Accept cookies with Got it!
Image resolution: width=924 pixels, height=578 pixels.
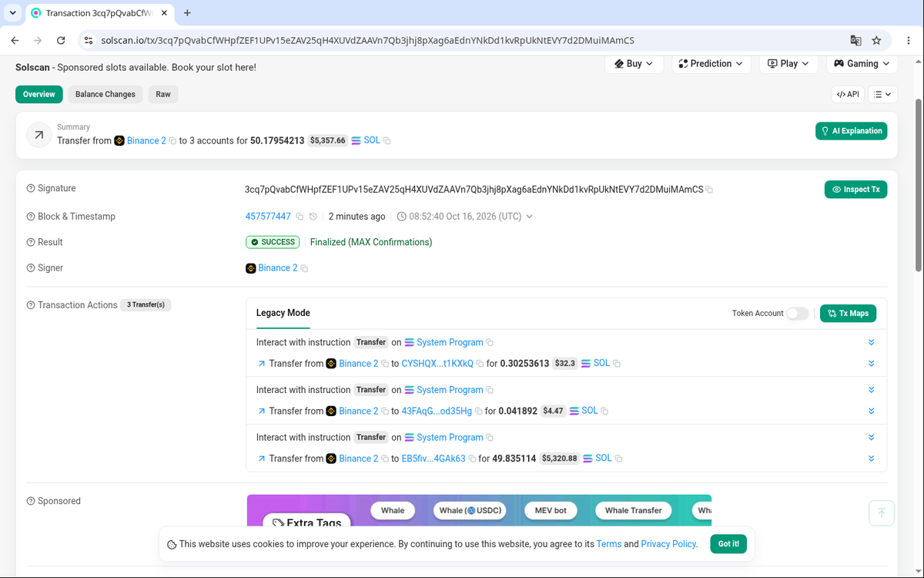pos(728,544)
